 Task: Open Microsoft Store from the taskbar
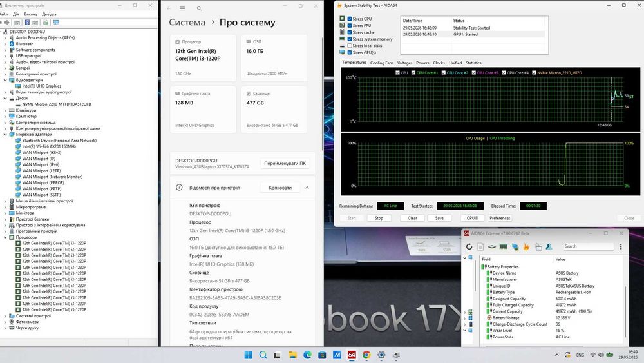[322, 355]
